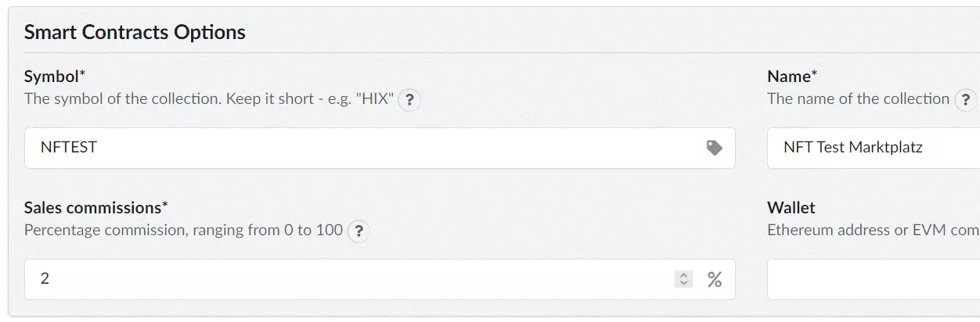Screen dimensions: 980x322
Task: Click the tag icon in Symbol field
Action: [x=714, y=148]
